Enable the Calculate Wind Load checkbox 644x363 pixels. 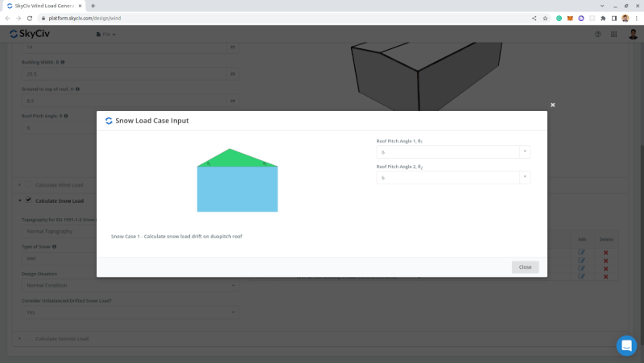coord(28,184)
